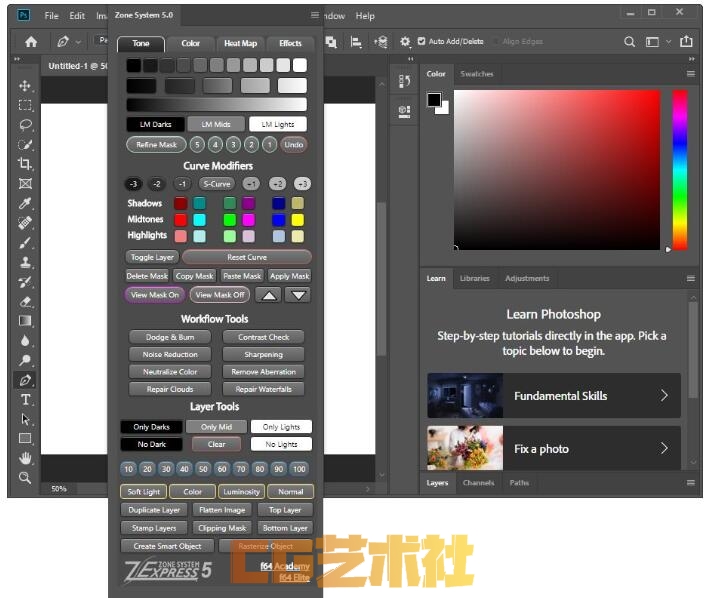Open the Help menu
This screenshot has width=705, height=598.
[x=365, y=16]
